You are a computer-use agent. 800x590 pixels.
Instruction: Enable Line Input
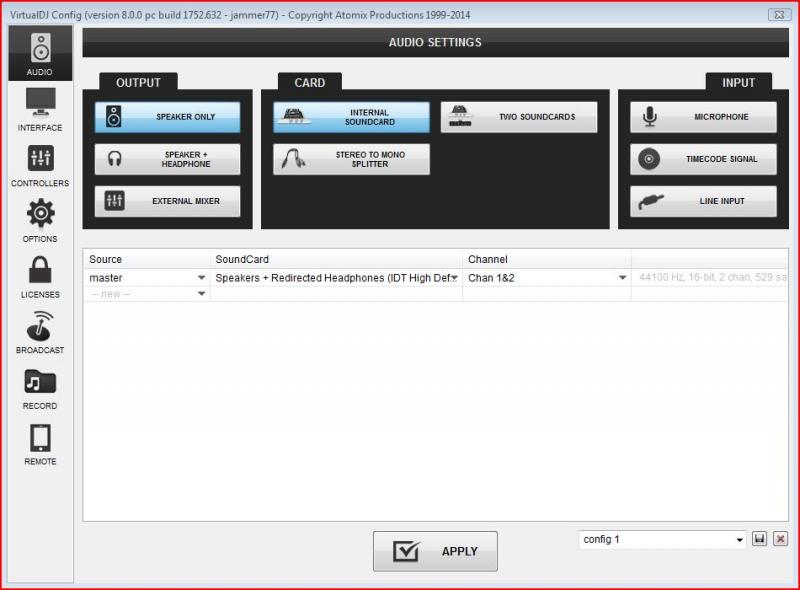(704, 201)
